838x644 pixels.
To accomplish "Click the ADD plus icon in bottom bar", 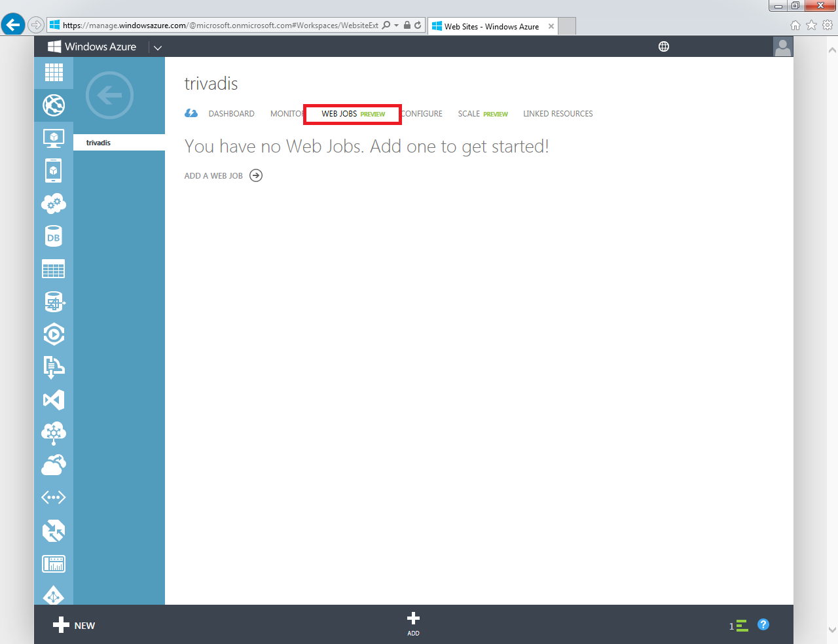I will click(413, 624).
